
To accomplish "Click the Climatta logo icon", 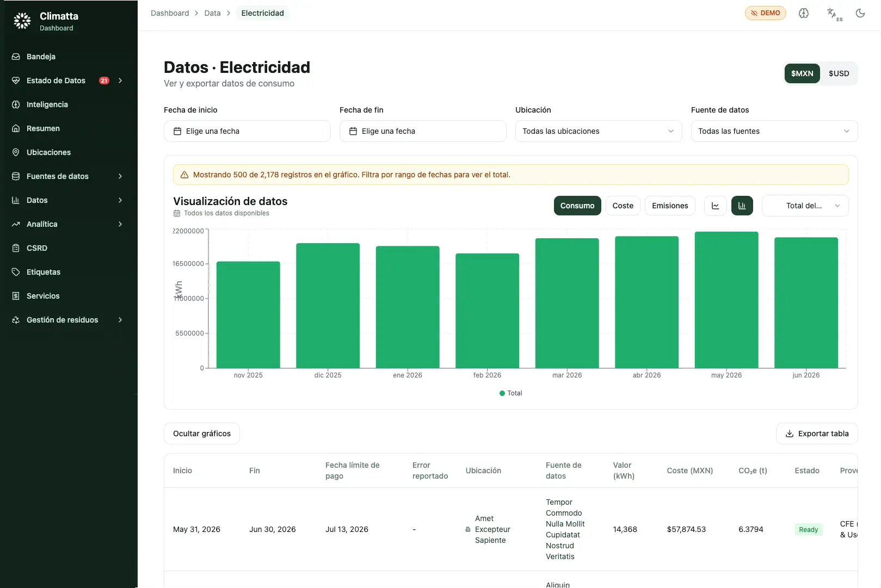I will 22,21.
